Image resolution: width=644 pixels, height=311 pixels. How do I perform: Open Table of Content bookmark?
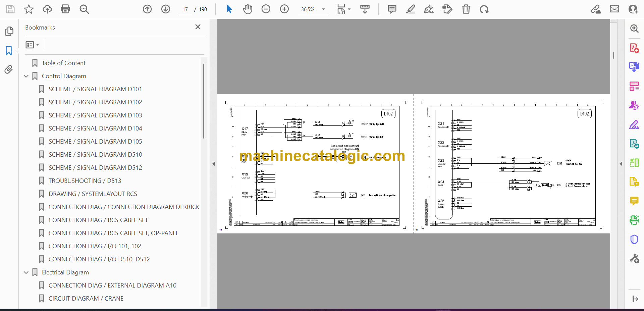coord(63,63)
